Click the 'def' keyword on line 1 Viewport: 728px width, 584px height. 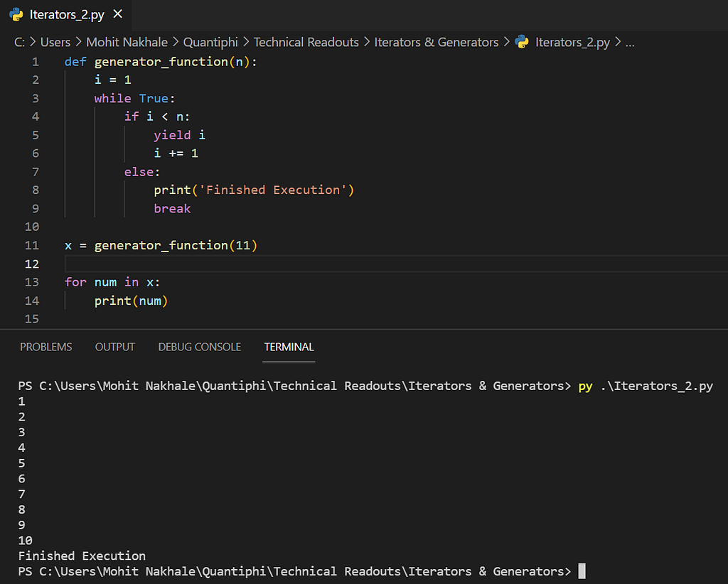click(x=75, y=62)
